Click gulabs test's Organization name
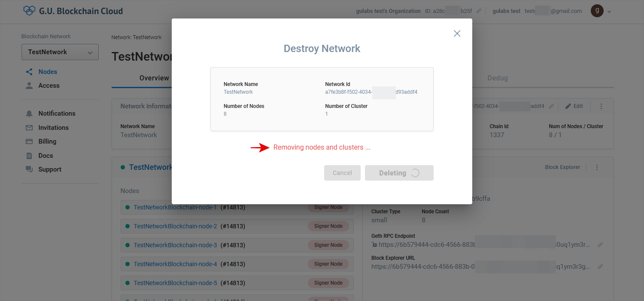This screenshot has width=644, height=301. (389, 11)
